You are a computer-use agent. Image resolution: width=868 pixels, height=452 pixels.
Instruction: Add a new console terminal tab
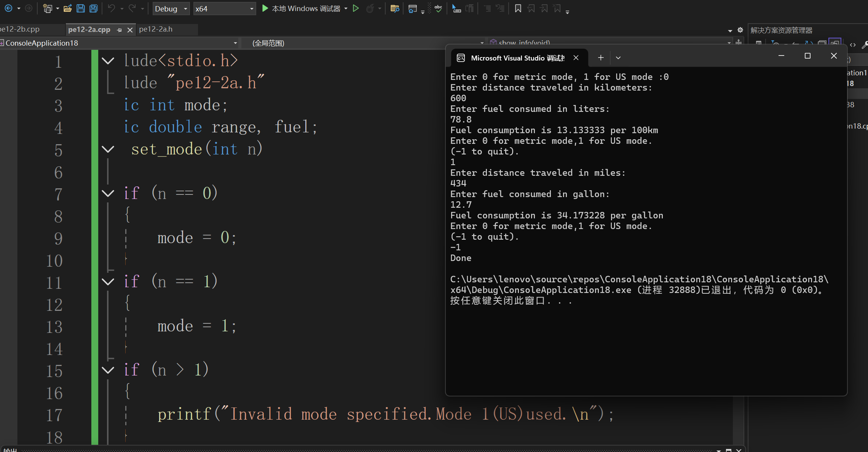click(601, 58)
